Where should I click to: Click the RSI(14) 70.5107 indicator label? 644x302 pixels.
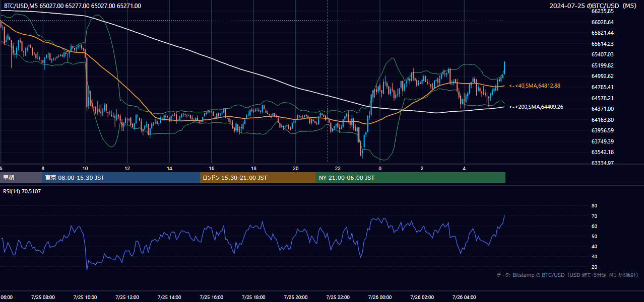point(22,191)
